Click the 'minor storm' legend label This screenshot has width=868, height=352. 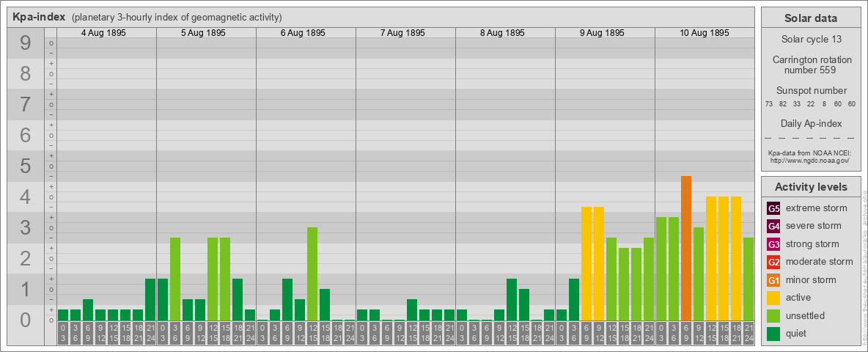811,279
